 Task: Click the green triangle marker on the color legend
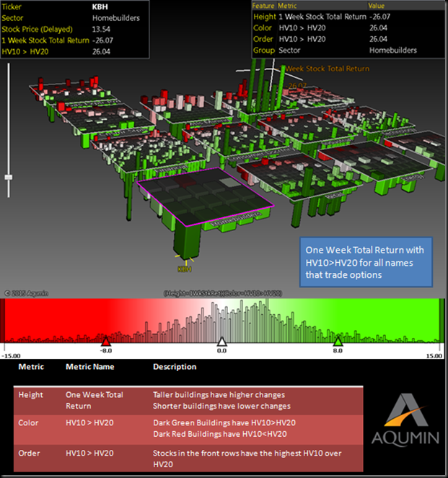[x=338, y=342]
